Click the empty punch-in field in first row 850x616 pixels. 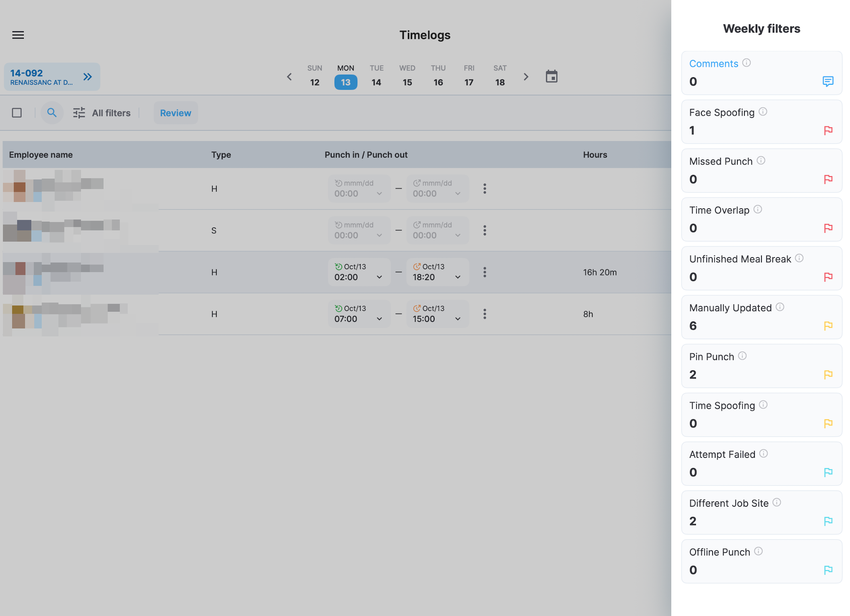(x=359, y=189)
